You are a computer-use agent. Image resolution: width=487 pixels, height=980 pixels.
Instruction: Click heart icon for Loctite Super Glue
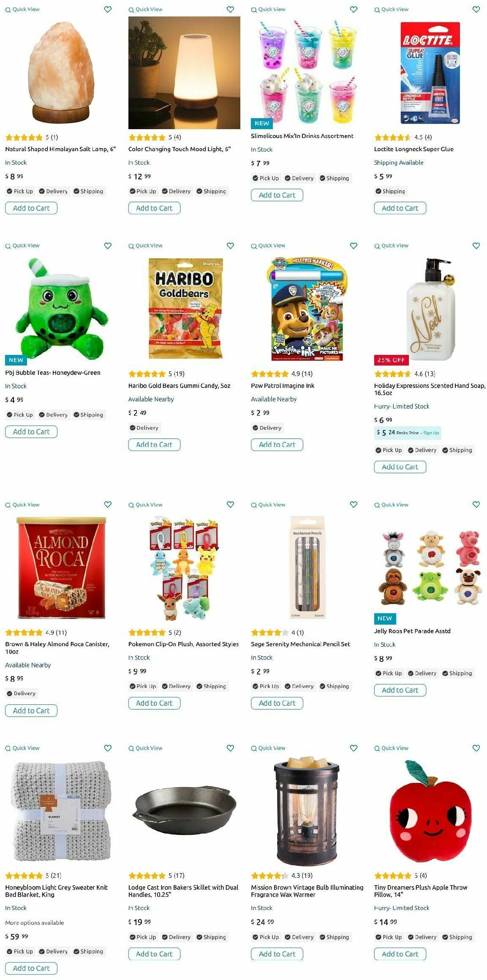tap(476, 9)
